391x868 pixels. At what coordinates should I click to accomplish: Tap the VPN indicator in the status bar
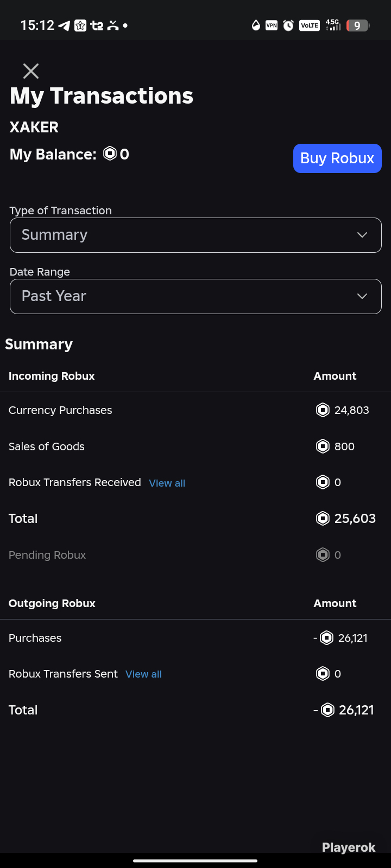click(x=272, y=25)
